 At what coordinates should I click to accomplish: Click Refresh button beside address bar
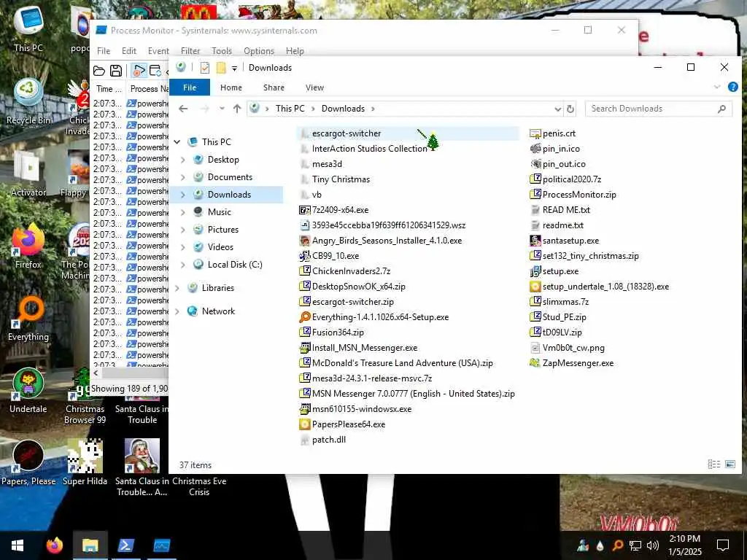570,109
